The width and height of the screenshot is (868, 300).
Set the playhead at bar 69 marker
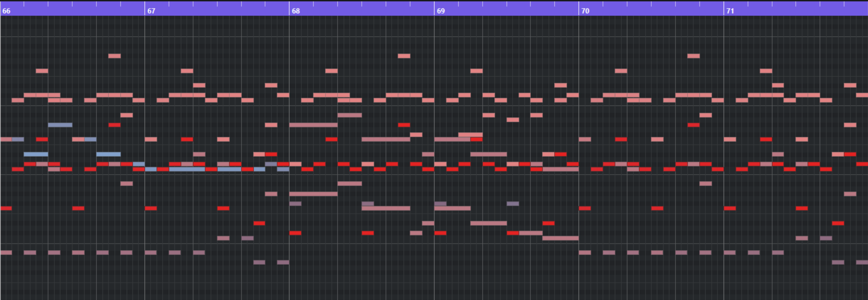441,11
